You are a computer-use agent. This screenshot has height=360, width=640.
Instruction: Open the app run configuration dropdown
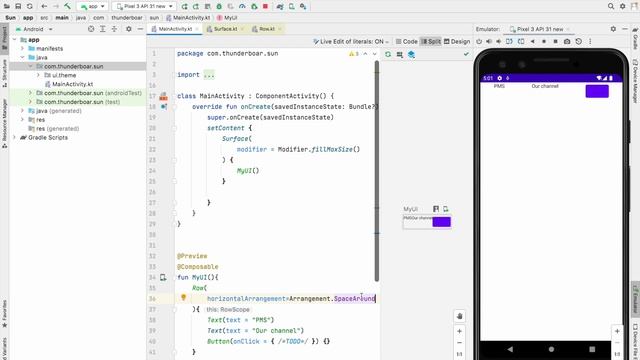[x=93, y=7]
